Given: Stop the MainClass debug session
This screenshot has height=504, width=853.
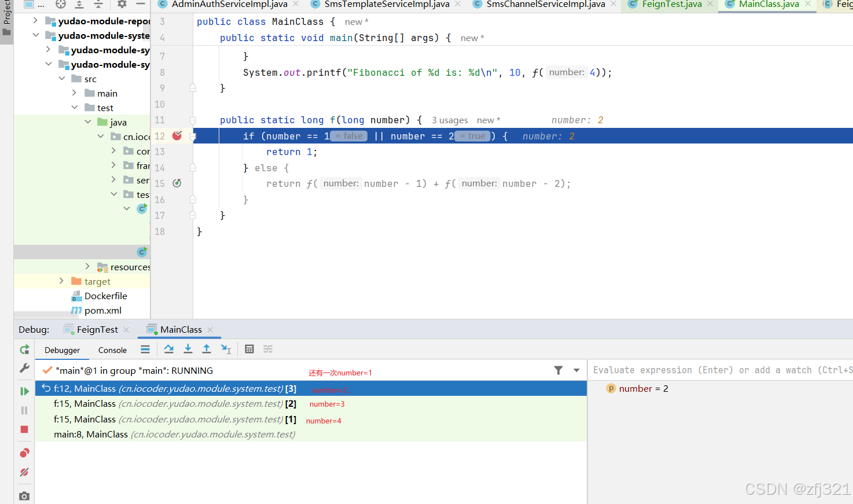Looking at the screenshot, I should coord(24,429).
